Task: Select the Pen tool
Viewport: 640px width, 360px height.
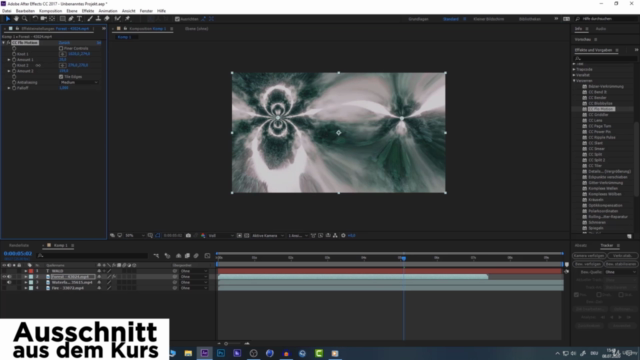Action: [71, 19]
